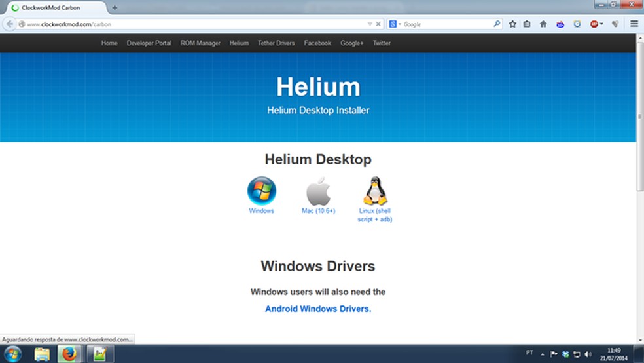Click the Linux penguin download icon
The height and width of the screenshot is (363, 644).
tap(375, 191)
